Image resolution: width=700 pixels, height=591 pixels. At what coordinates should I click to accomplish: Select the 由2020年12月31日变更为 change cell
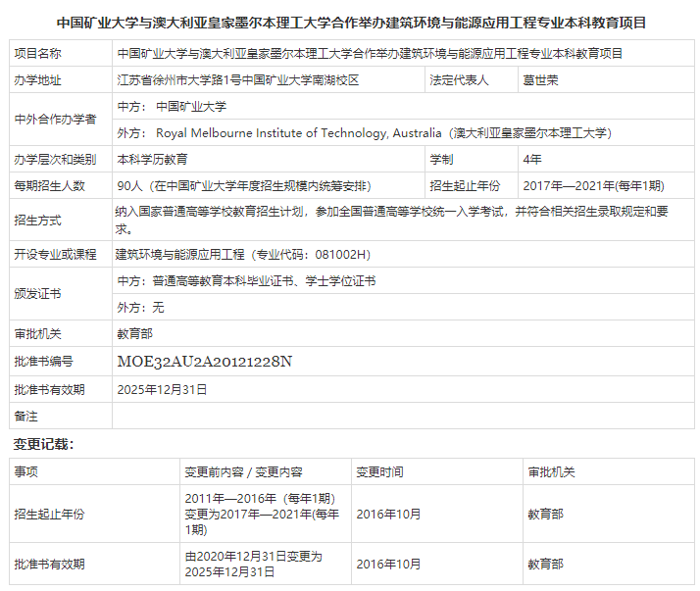pos(266,564)
